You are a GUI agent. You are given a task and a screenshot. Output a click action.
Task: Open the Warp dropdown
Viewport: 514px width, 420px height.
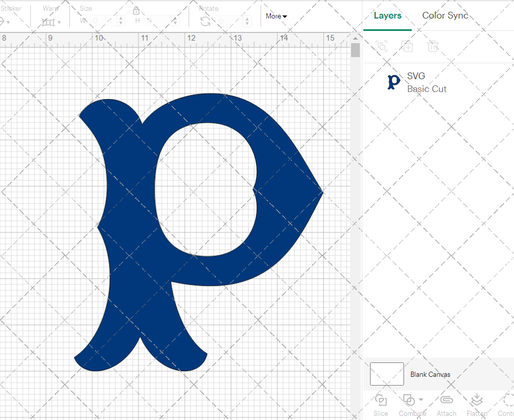pos(51,22)
